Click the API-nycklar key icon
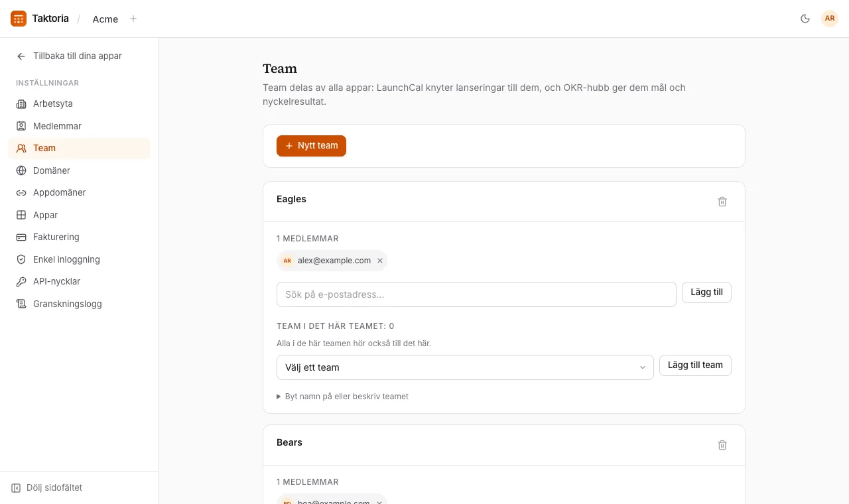This screenshot has width=849, height=504. click(21, 281)
